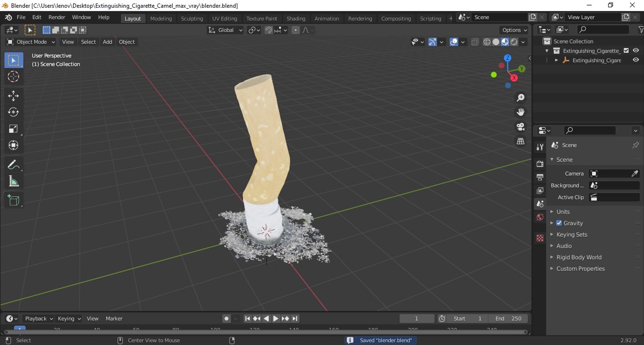Jump to the first frame
Viewport: 644px width, 345px height.
click(248, 318)
